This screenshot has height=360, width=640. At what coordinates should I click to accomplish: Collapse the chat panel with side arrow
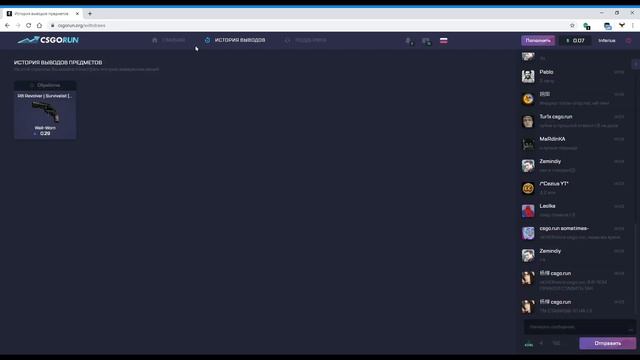(x=636, y=64)
